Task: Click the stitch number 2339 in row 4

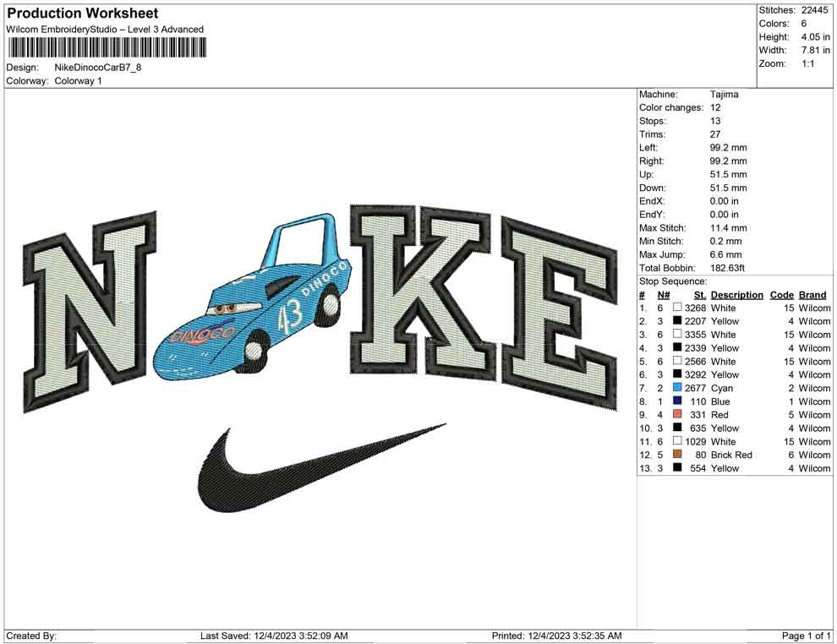Action: tap(695, 347)
